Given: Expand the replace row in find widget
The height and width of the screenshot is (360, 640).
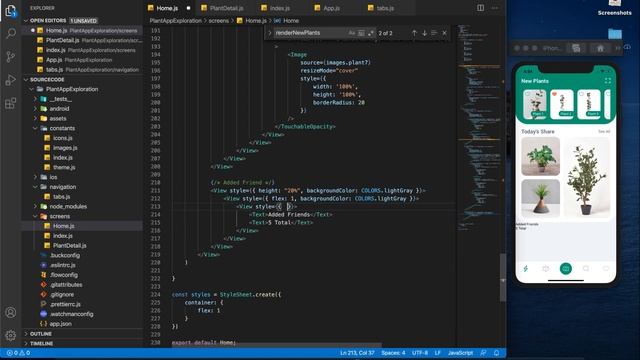Looking at the screenshot, I should 269,33.
